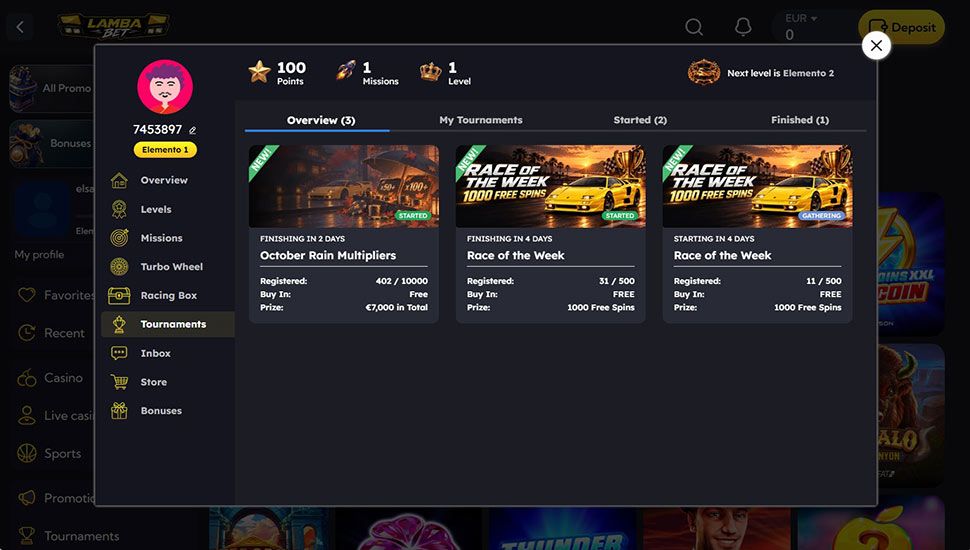Select the Missions target icon
Viewport: 970px width, 550px height.
pyautogui.click(x=119, y=238)
